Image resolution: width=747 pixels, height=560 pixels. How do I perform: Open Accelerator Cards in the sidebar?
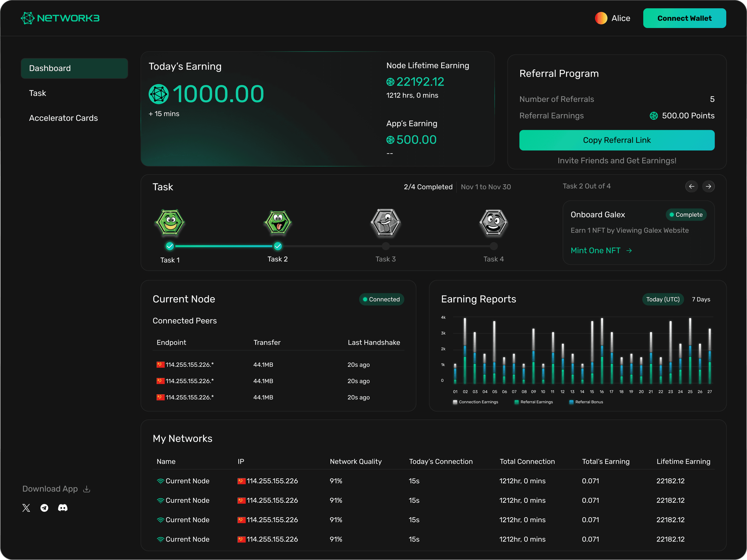[x=64, y=118]
